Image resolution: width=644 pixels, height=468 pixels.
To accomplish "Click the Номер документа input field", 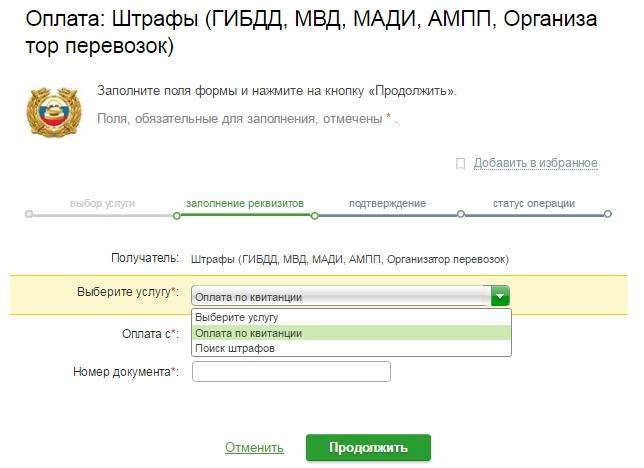I will (x=291, y=372).
